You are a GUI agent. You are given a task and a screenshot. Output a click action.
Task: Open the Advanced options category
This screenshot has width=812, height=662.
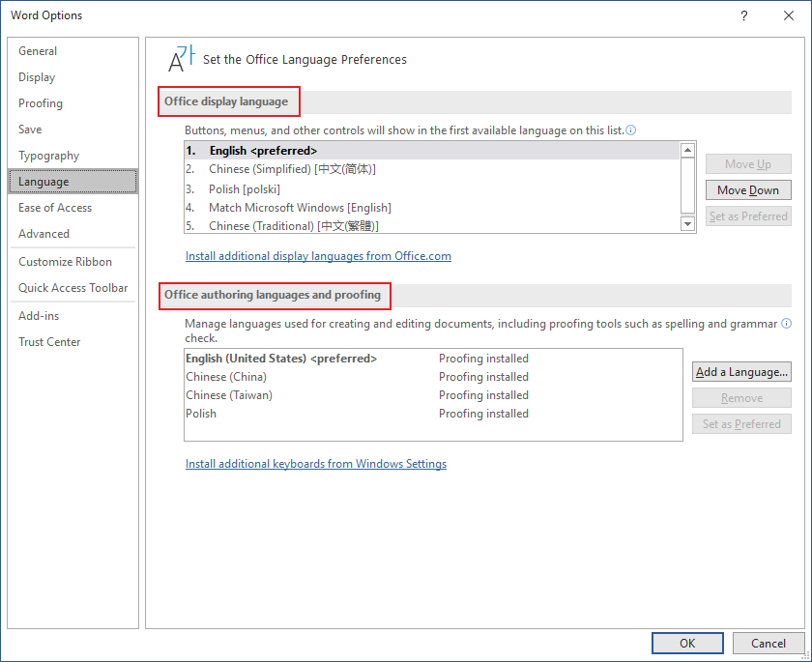pos(73,234)
